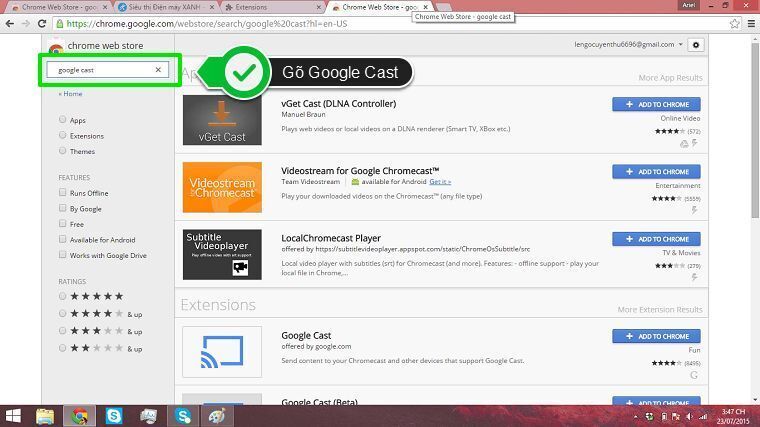Open the Videostream for Chromecast thumbnail
The width and height of the screenshot is (760, 427).
pos(222,187)
